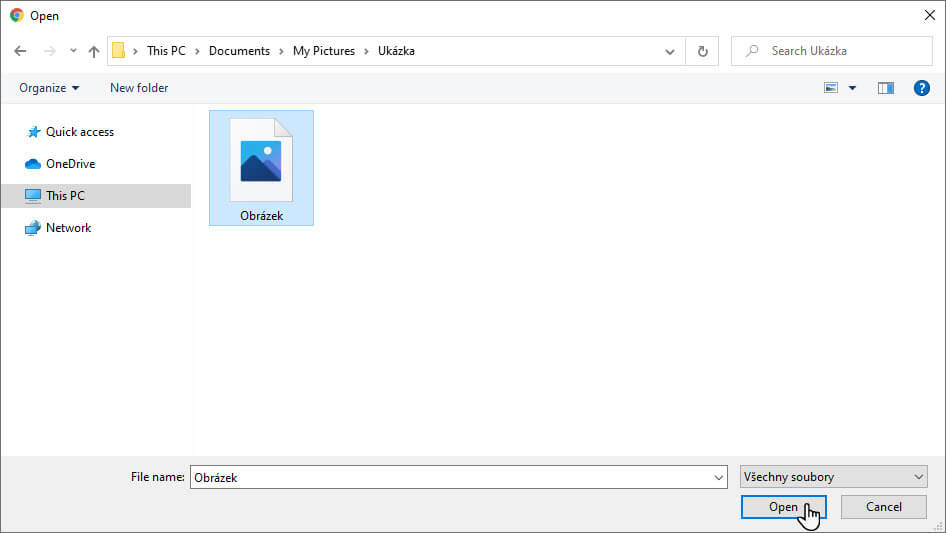The width and height of the screenshot is (946, 533).
Task: Expand the view options dropdown arrow
Action: (853, 88)
